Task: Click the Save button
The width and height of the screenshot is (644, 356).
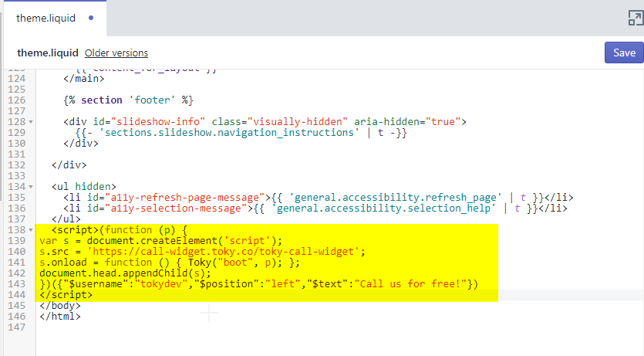Action: tap(624, 53)
